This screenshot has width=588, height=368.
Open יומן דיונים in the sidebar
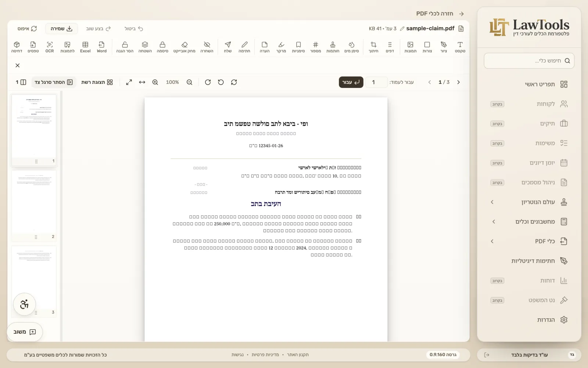tap(529, 163)
